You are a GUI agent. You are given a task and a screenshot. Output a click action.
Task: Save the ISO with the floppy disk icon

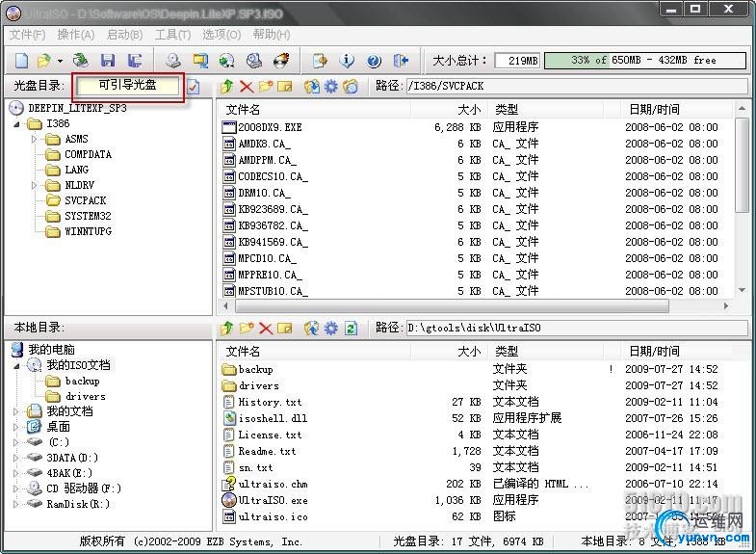pos(108,61)
